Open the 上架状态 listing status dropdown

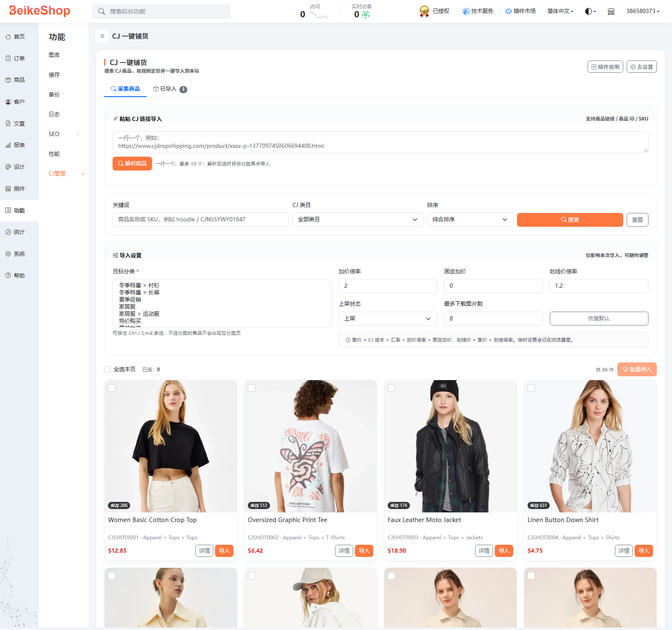tap(388, 318)
